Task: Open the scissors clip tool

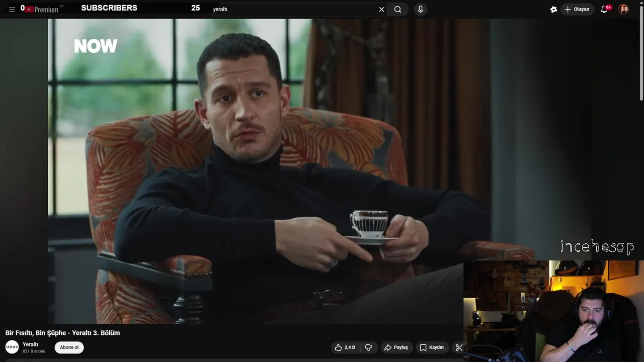Action: pyautogui.click(x=458, y=347)
